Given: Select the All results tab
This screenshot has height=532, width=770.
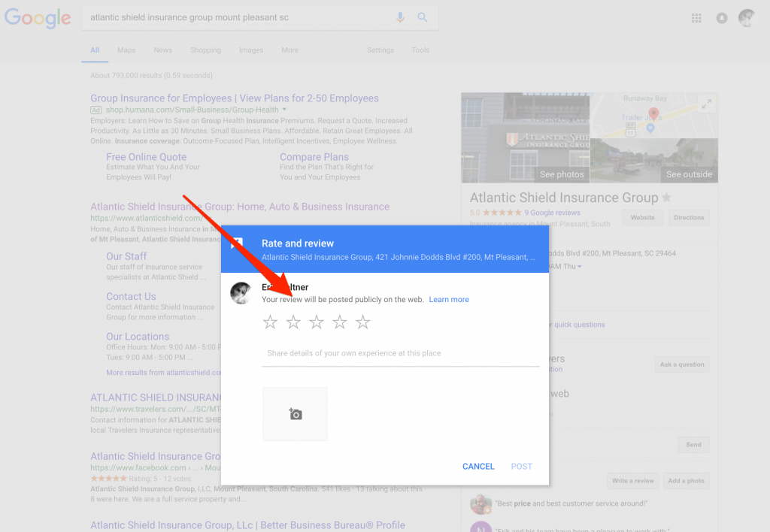Looking at the screenshot, I should pyautogui.click(x=95, y=50).
